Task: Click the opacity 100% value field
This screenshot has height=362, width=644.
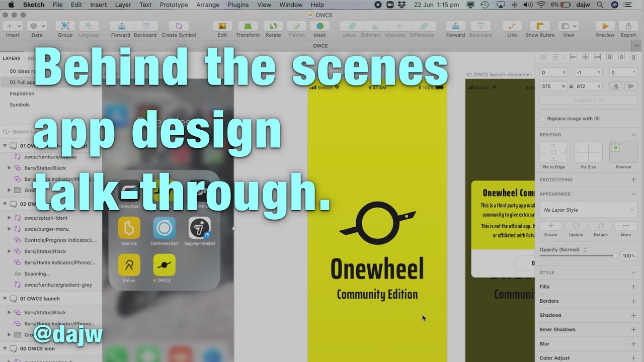Action: click(x=629, y=256)
